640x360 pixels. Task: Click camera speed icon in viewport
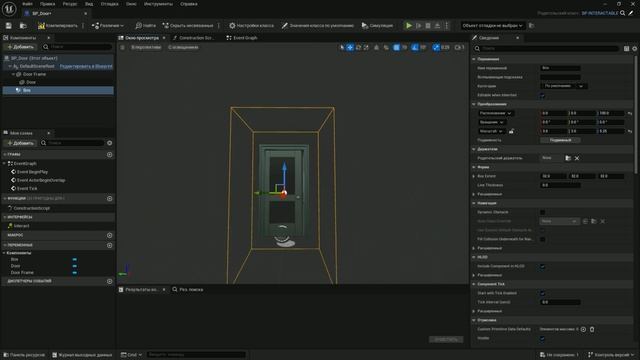460,47
